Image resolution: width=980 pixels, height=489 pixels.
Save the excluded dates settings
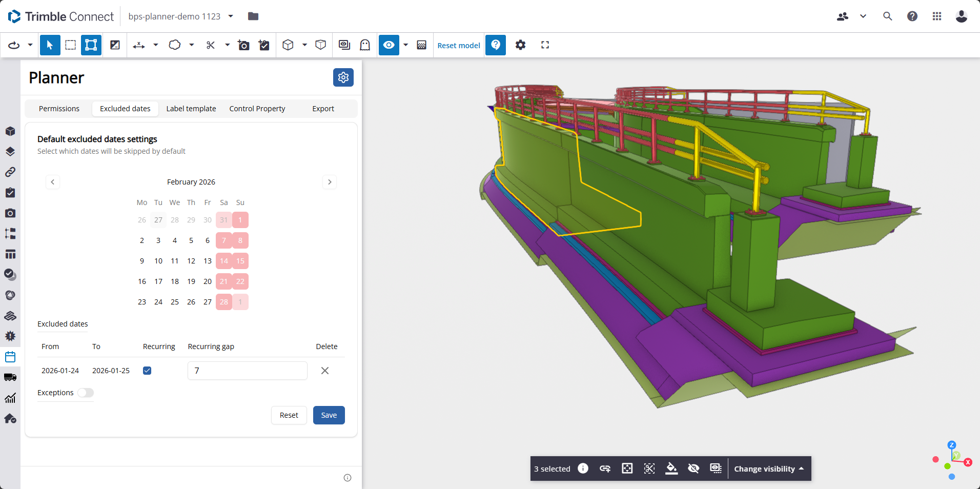click(x=329, y=415)
